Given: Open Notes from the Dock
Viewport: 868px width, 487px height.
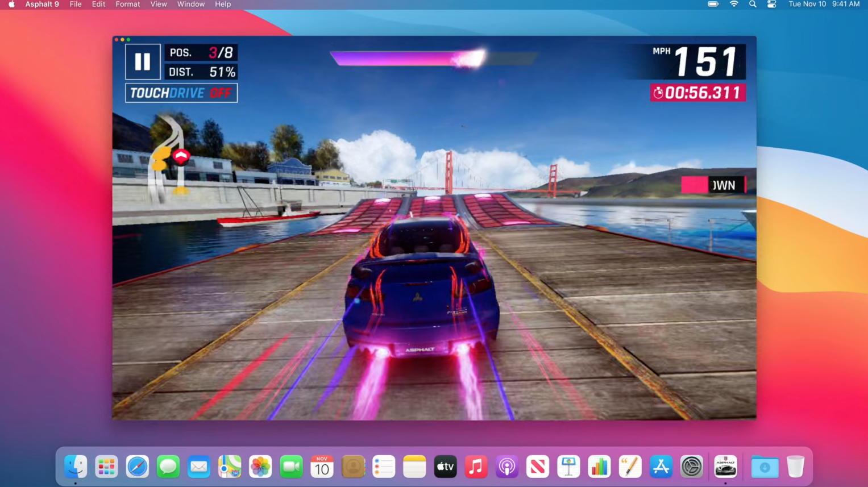Looking at the screenshot, I should click(x=414, y=467).
